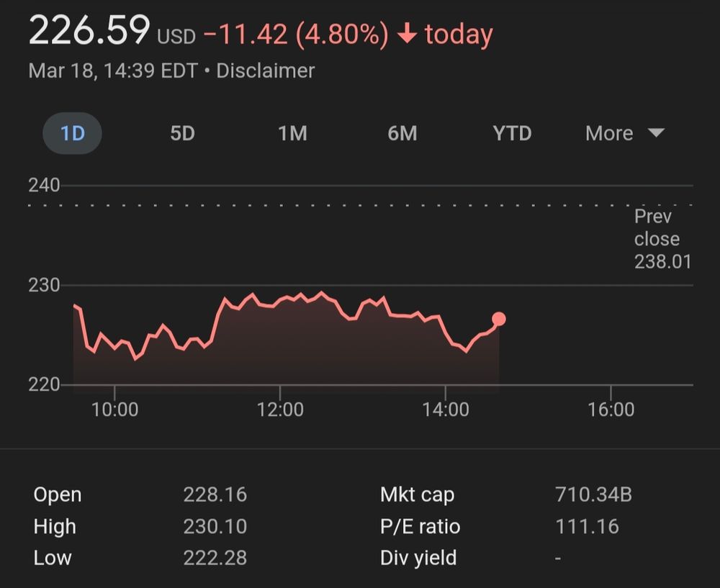The image size is (720, 588).
Task: Click the red down arrow icon
Action: click(x=408, y=35)
